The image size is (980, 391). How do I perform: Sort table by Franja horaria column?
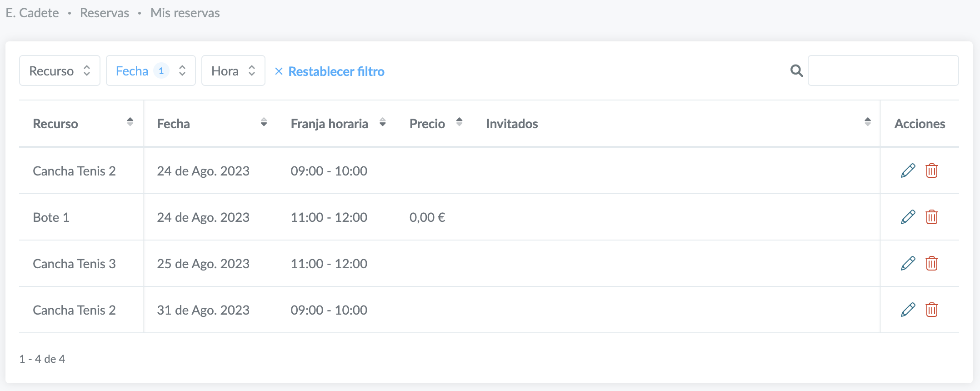[x=382, y=122]
